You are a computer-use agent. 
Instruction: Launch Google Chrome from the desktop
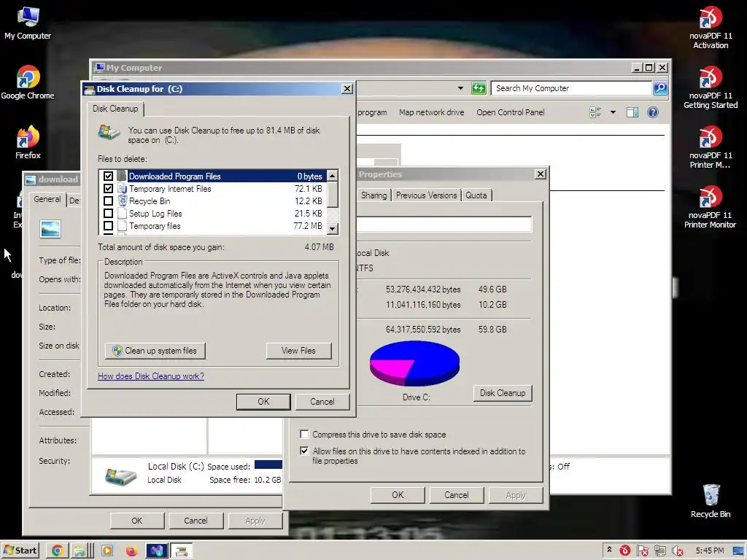pos(28,82)
